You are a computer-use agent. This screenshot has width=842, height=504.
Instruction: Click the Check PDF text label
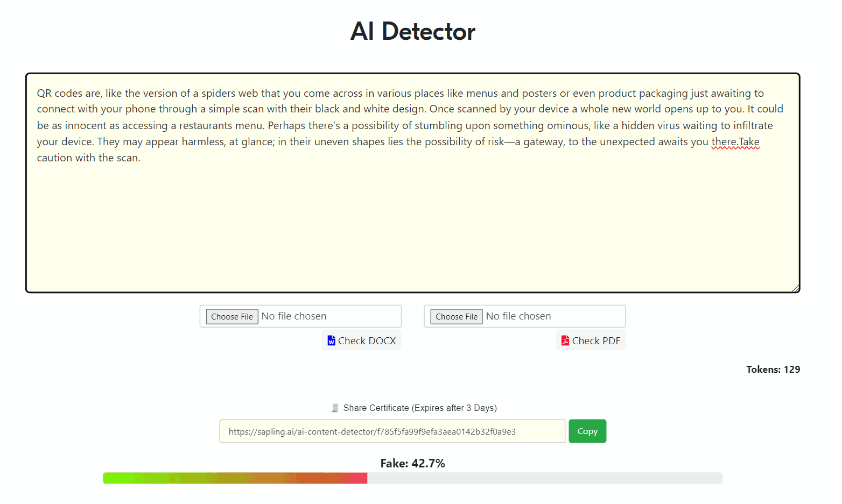tap(596, 340)
